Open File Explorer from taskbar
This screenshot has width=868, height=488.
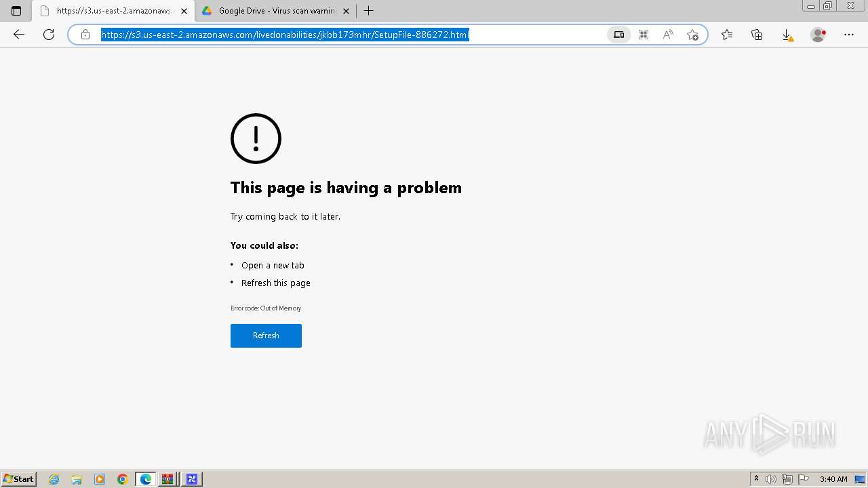77,479
